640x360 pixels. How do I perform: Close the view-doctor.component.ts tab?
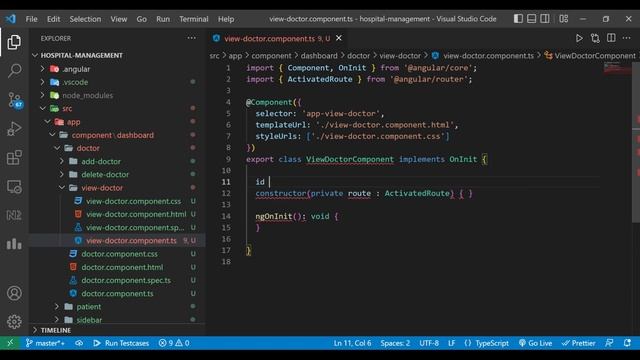(339, 38)
